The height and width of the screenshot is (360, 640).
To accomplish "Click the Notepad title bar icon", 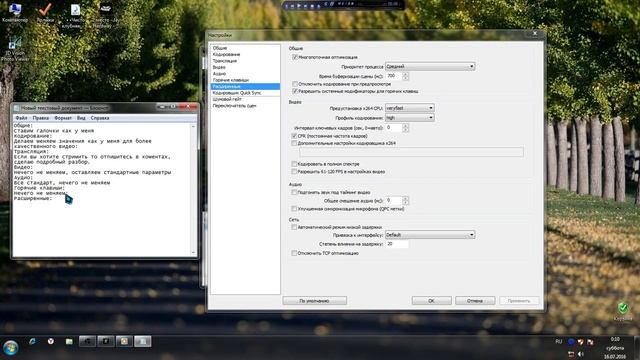I will (17, 108).
